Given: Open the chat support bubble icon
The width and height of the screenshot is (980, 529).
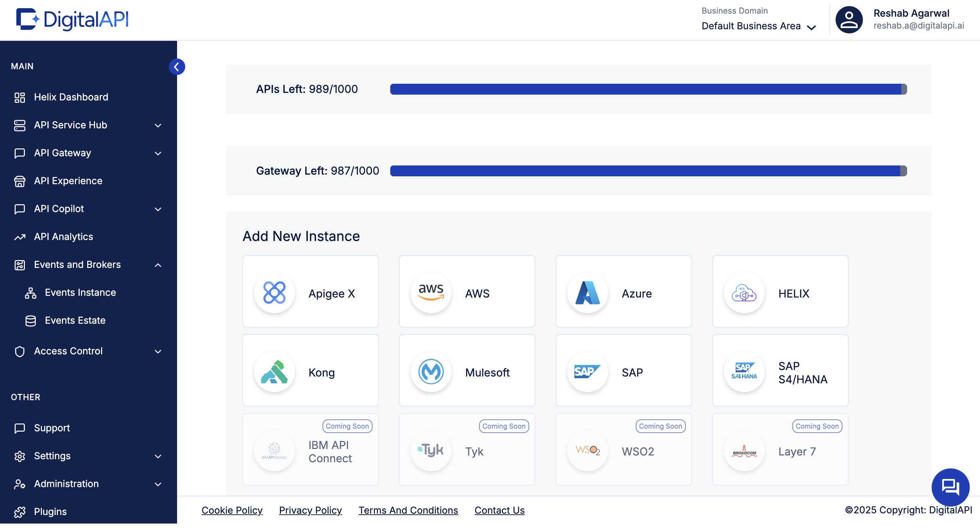Looking at the screenshot, I should click(950, 487).
